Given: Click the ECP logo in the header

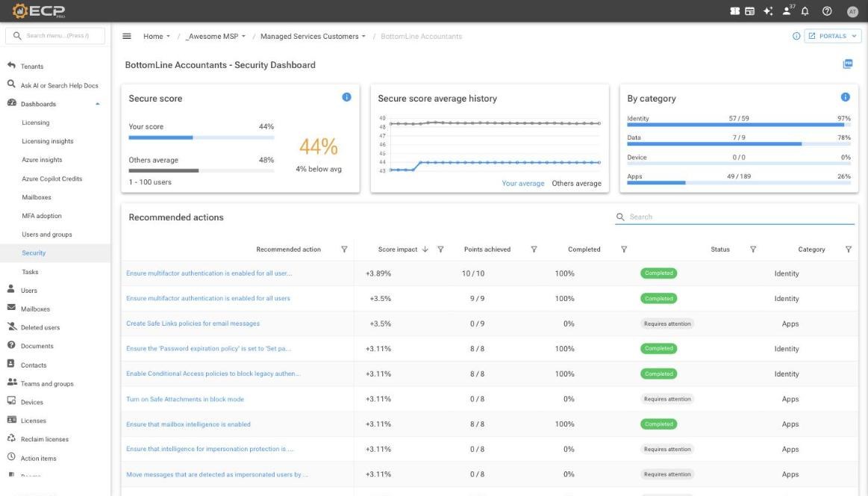Looking at the screenshot, I should pos(39,10).
